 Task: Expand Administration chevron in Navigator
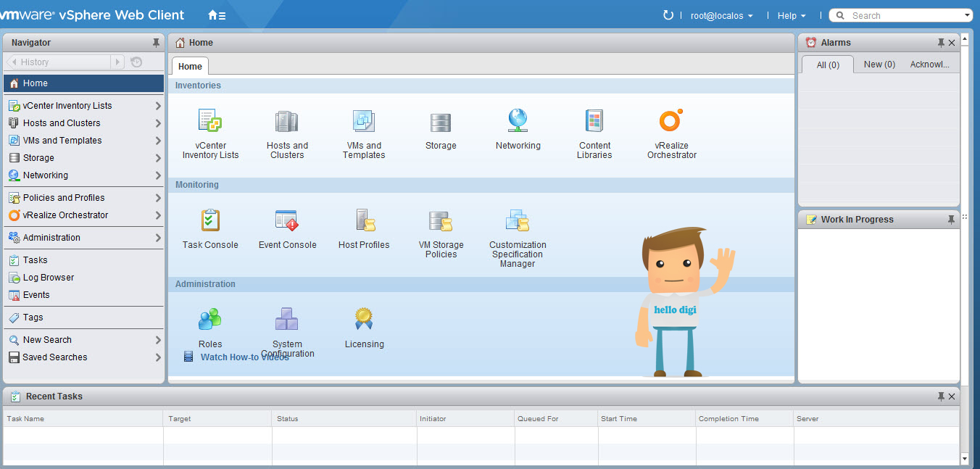pos(158,238)
